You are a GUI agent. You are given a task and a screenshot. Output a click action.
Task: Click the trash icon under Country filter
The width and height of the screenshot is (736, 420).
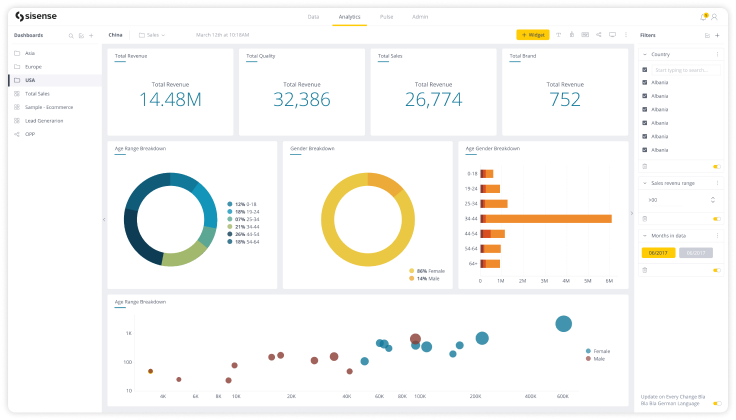[644, 166]
